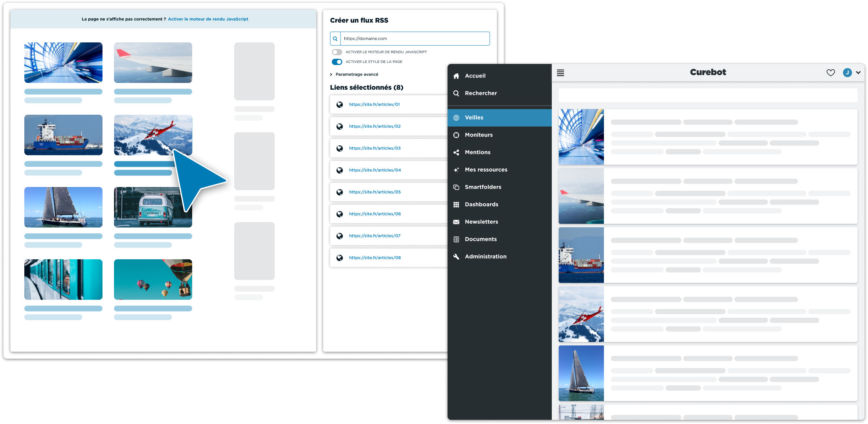This screenshot has height=424, width=868.
Task: Click the https://domaine.com URL input field
Action: click(x=415, y=39)
